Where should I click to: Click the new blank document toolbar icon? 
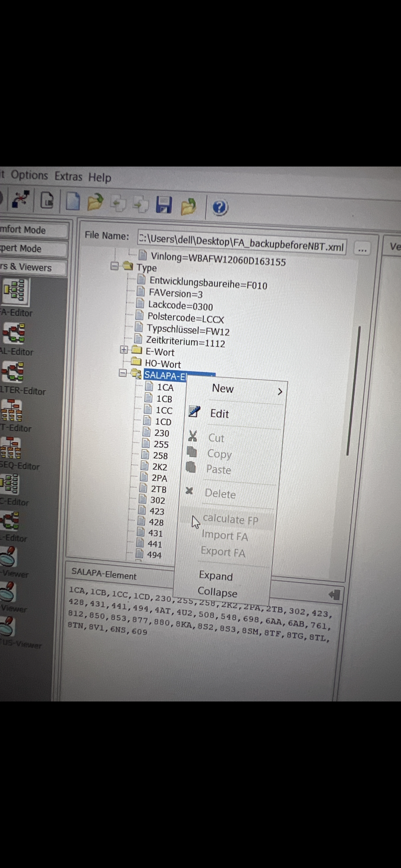72,201
